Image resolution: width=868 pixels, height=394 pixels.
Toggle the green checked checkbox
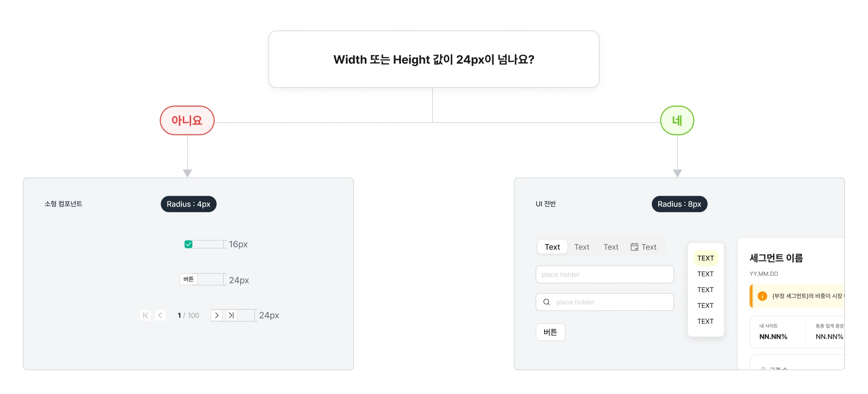tap(188, 244)
